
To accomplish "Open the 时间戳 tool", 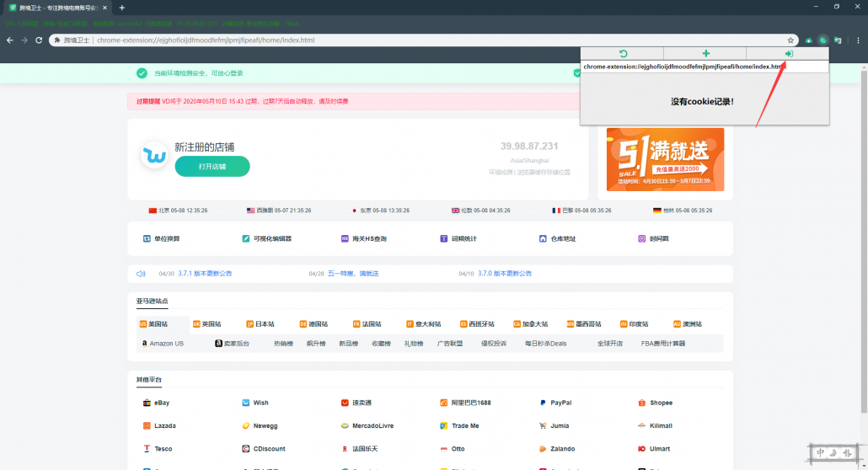I will click(x=653, y=238).
